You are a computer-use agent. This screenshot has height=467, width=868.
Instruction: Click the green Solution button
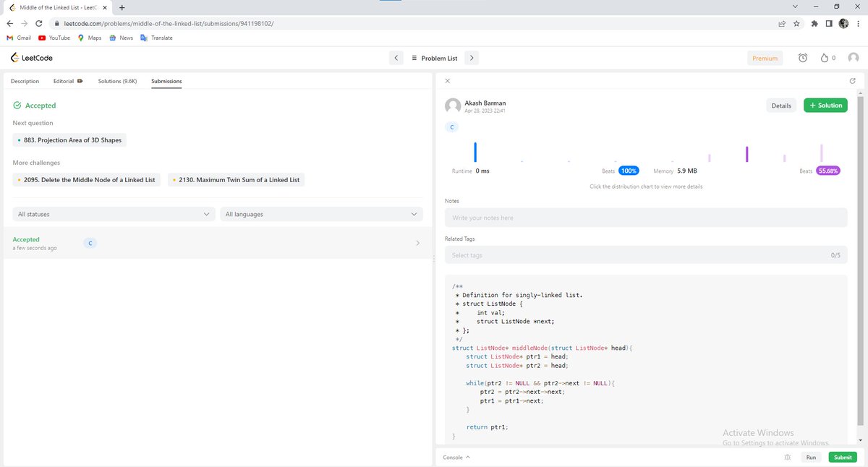pos(825,106)
